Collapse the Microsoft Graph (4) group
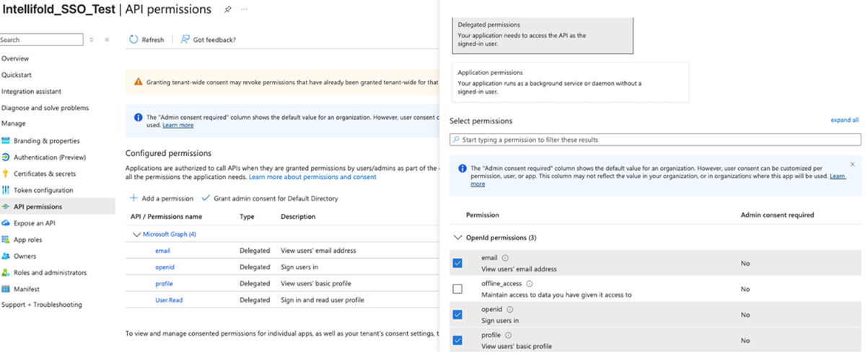Image resolution: width=868 pixels, height=356 pixels. (137, 235)
